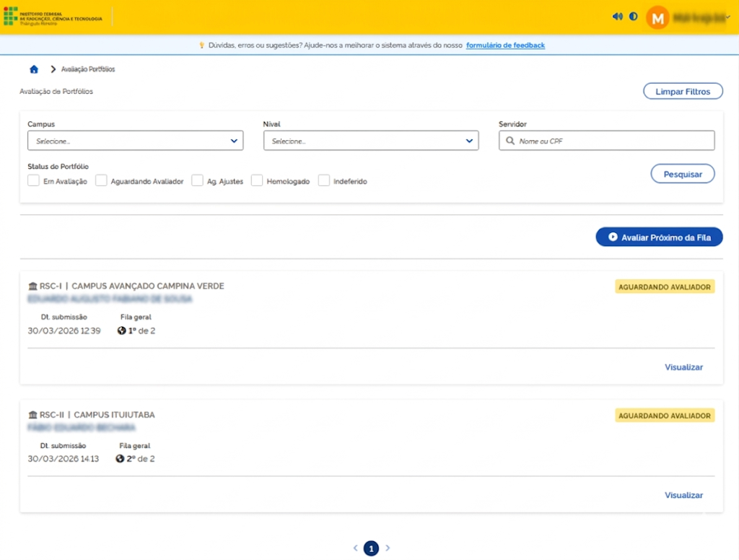Click the home icon in the breadcrumb
Image resolution: width=739 pixels, height=560 pixels.
coord(33,69)
